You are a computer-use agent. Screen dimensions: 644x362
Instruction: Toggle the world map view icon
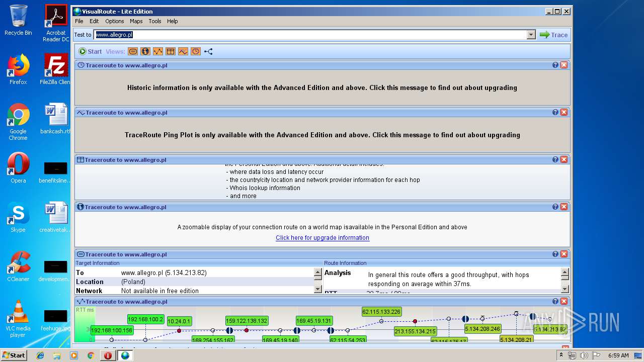145,51
